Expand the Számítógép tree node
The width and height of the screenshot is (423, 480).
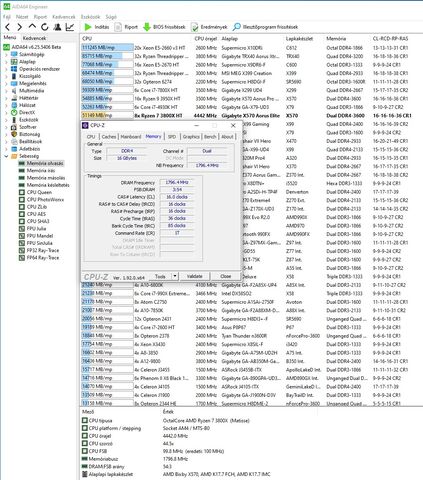pos(6,54)
